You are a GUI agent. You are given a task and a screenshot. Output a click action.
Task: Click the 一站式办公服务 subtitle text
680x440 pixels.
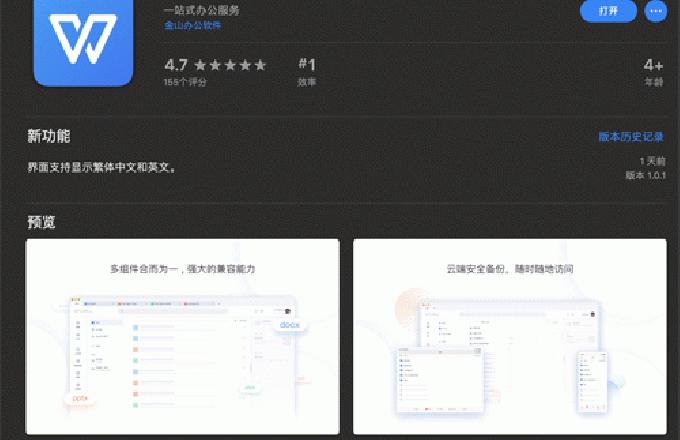pos(201,9)
